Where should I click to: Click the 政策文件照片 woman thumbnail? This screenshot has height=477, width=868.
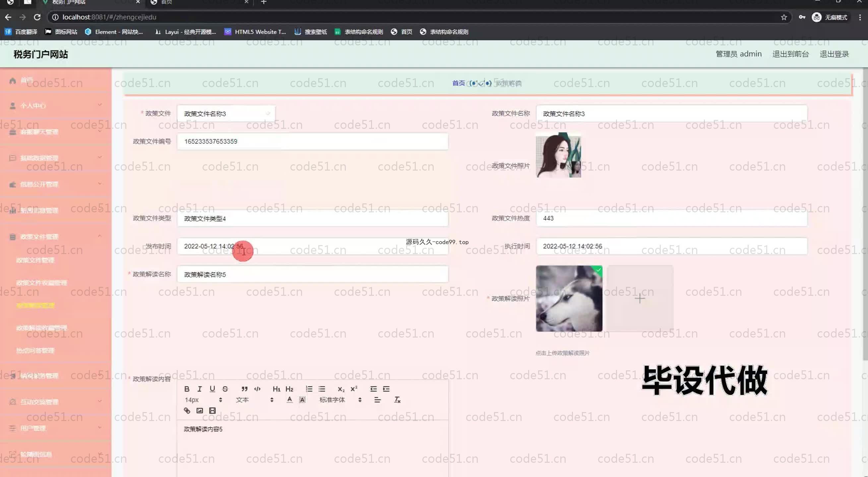558,155
